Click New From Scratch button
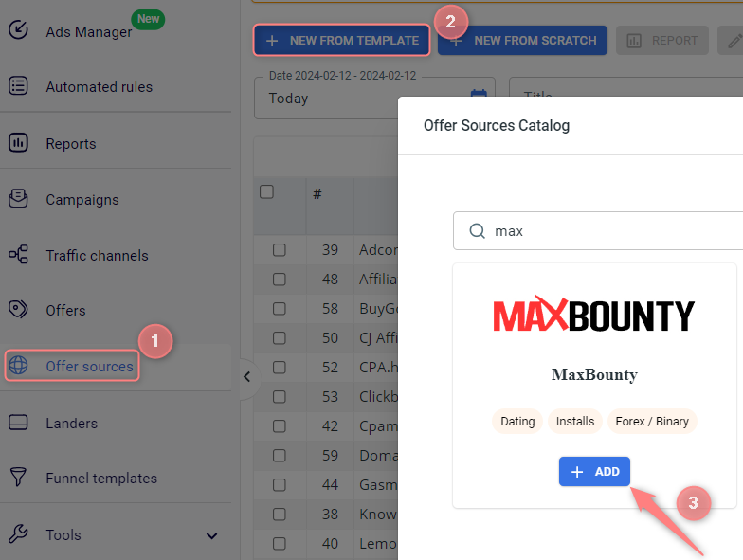Screen dimensions: 743x560 522,41
